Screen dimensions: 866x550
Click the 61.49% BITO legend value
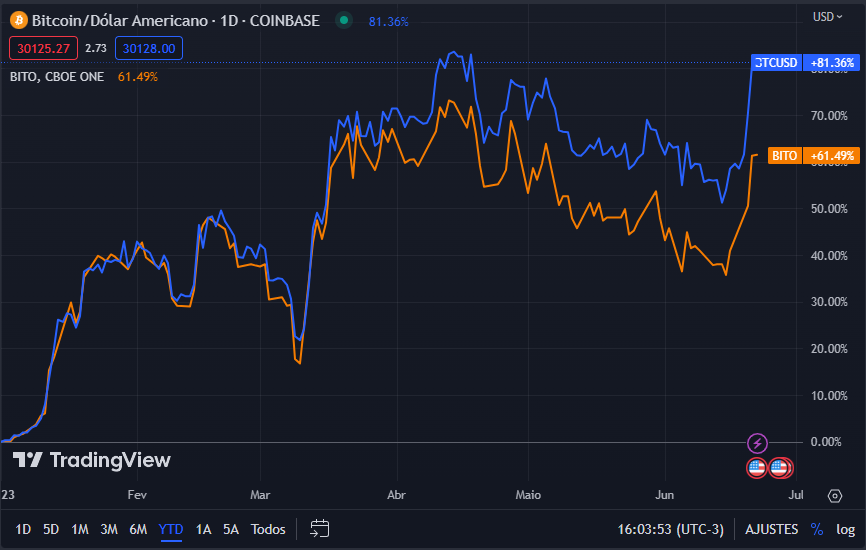click(138, 77)
